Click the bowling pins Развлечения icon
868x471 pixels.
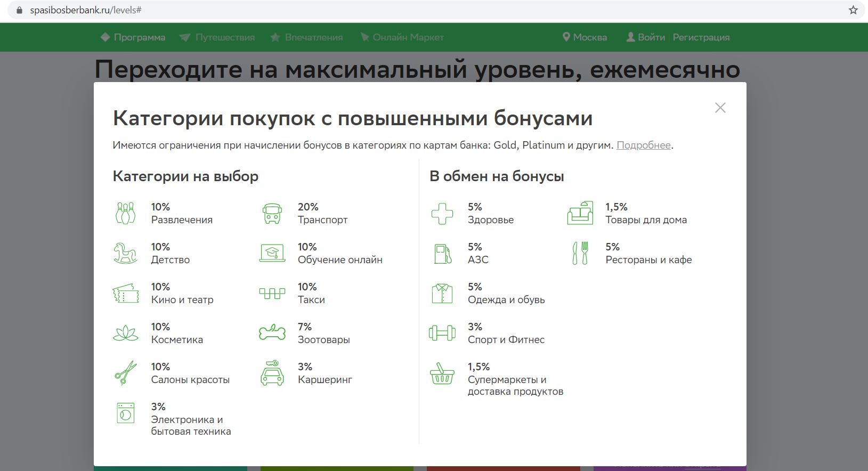tap(125, 213)
